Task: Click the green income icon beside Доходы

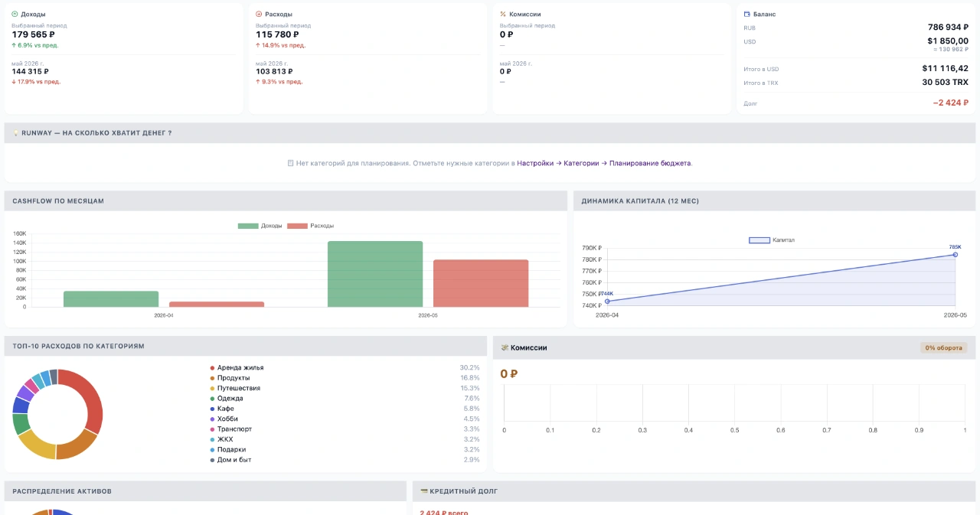Action: coord(15,14)
